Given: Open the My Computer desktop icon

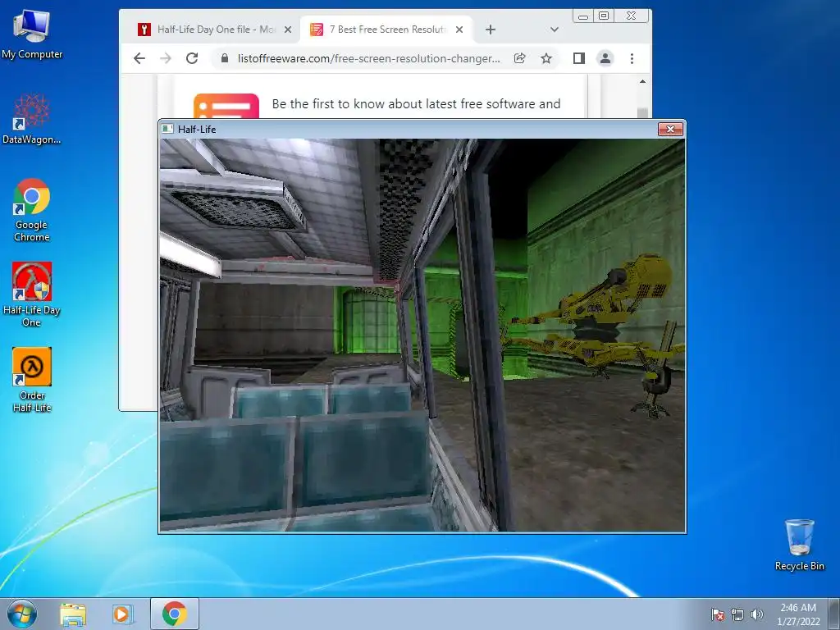Looking at the screenshot, I should coord(32,34).
